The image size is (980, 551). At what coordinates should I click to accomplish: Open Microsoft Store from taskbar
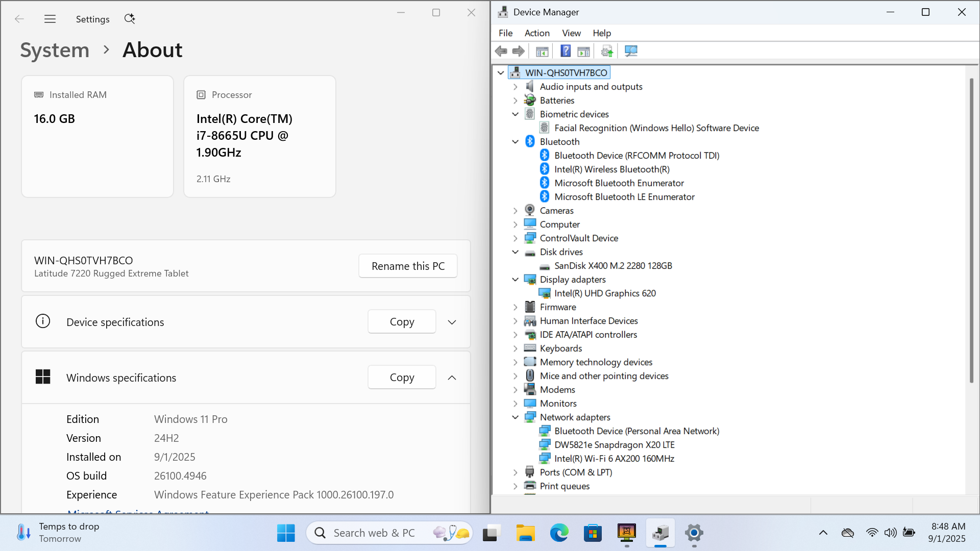tap(593, 533)
